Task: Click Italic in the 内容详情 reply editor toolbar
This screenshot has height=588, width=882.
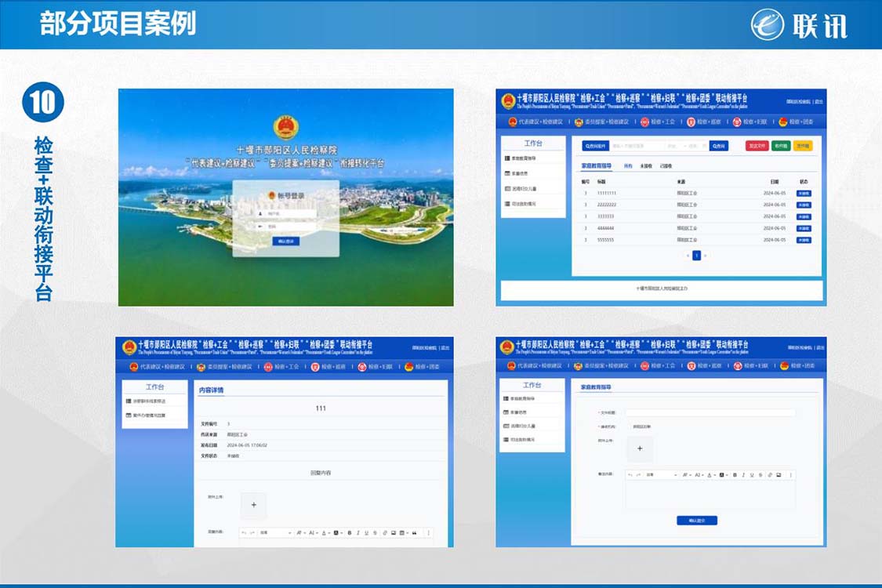Action: tap(358, 533)
